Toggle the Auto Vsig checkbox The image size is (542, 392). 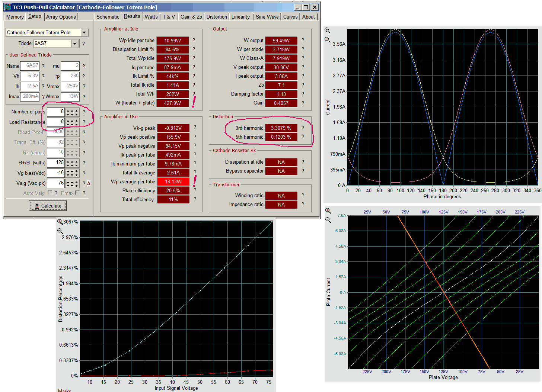click(50, 193)
